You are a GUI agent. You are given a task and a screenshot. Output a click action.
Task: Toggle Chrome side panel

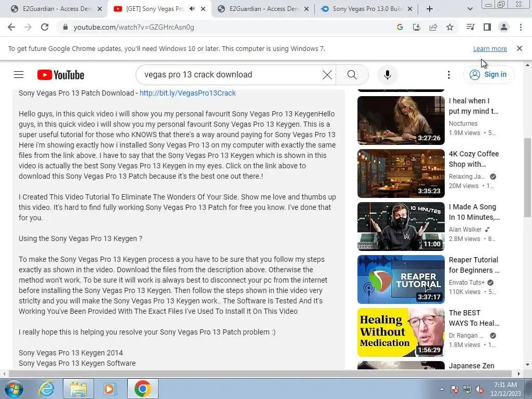487,27
